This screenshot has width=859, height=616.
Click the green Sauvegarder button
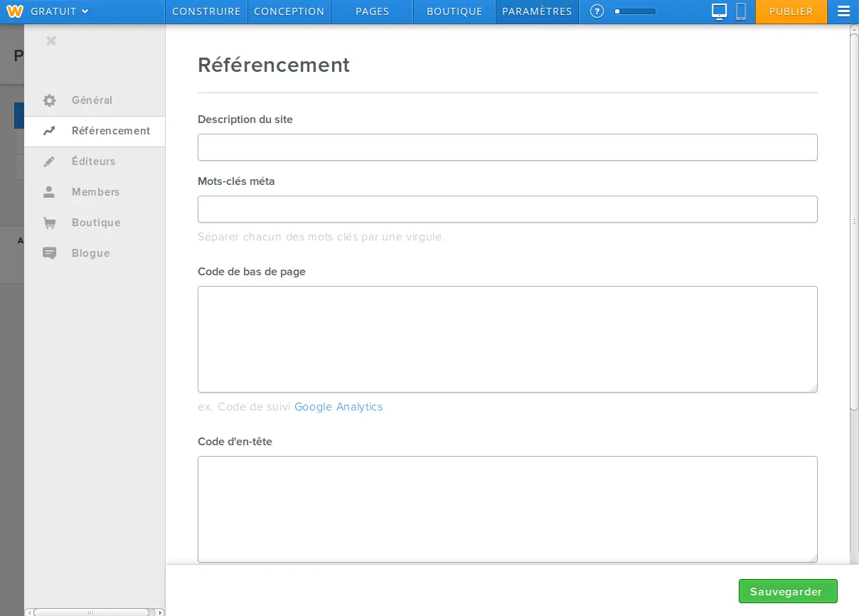788,591
